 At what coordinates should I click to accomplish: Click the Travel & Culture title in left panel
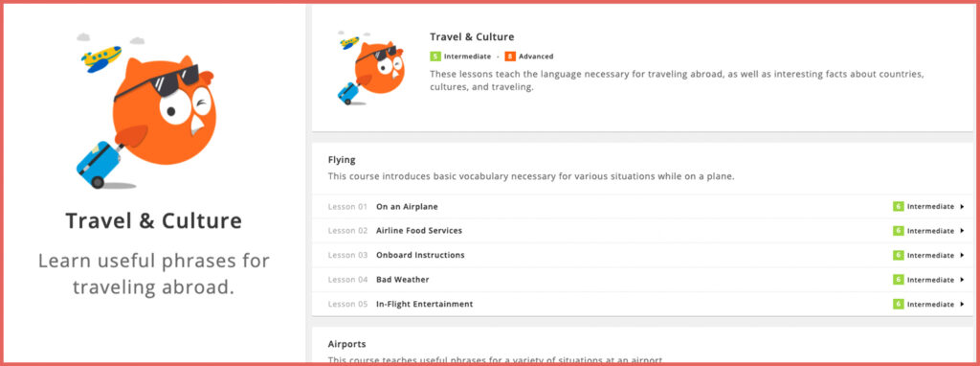pyautogui.click(x=154, y=221)
